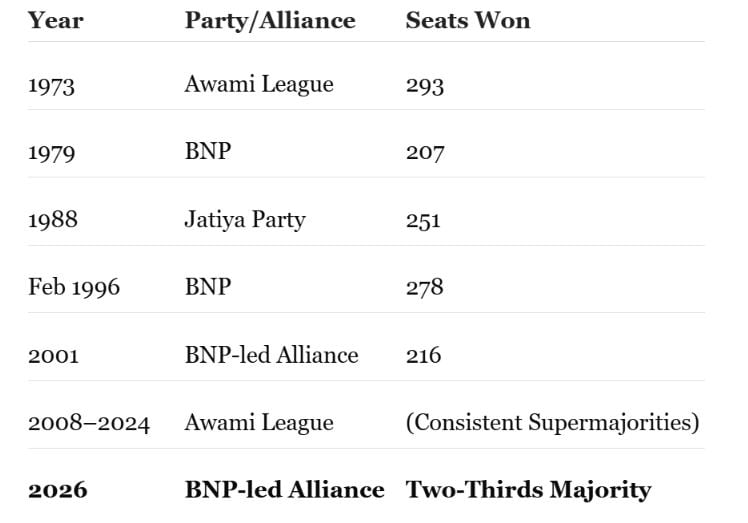Click the 251 seats value
The width and height of the screenshot is (748, 523).
[425, 220]
